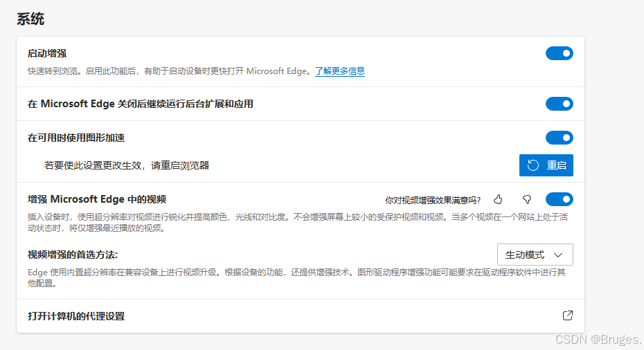
Task: Click 增强 Microsoft Edge 中的视频 label
Action: (x=96, y=199)
